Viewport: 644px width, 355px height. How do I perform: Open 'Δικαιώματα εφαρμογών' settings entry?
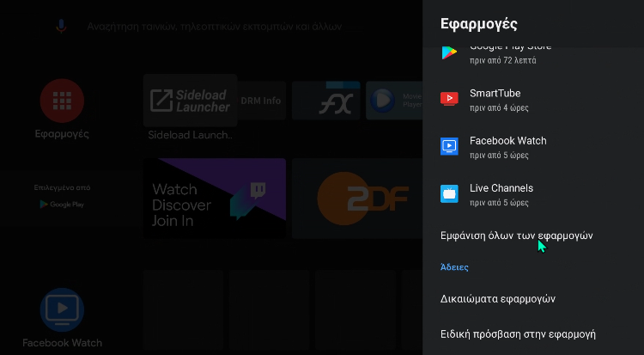click(498, 298)
